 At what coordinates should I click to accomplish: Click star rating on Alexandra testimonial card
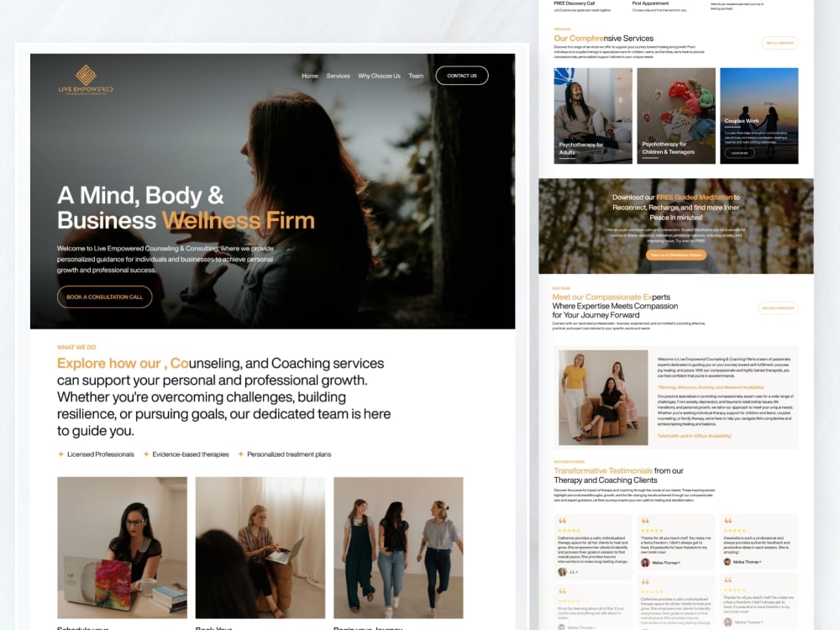735,531
